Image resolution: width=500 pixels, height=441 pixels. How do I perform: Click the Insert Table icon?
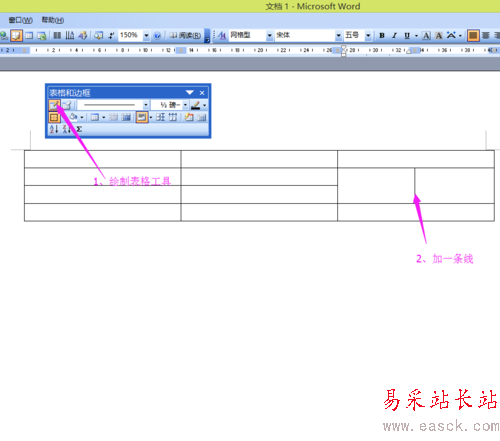95,117
